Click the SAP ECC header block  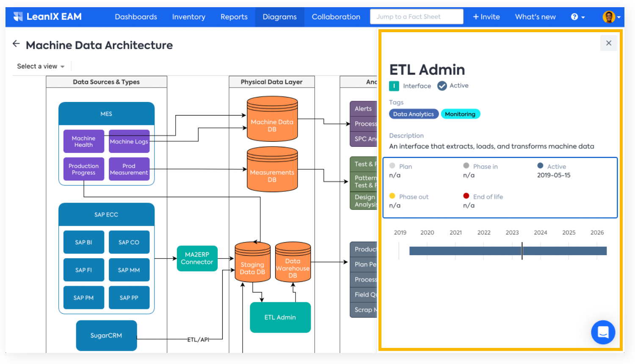(106, 214)
